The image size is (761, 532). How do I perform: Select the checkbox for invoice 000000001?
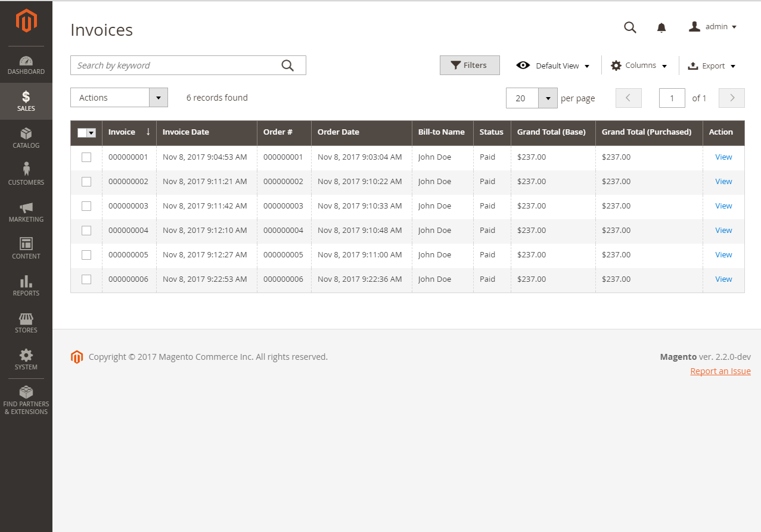(x=86, y=157)
